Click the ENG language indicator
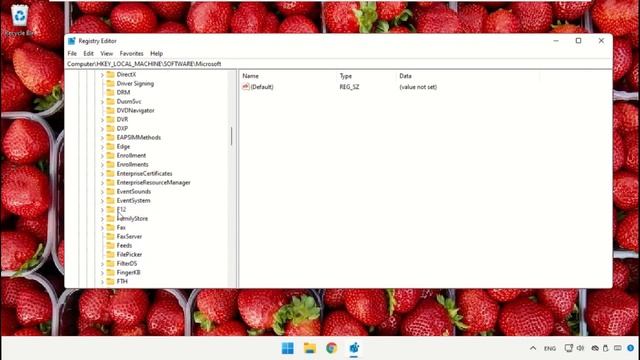 pos(550,349)
